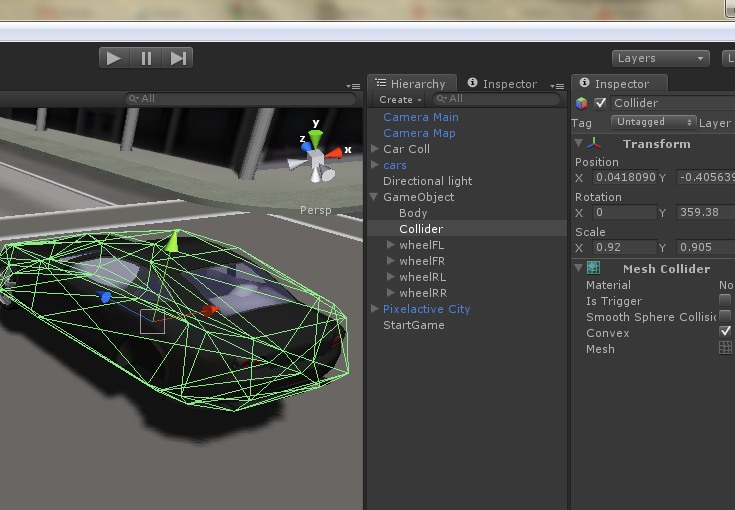This screenshot has height=510, width=735.
Task: Click the Position X input field
Action: click(623, 177)
